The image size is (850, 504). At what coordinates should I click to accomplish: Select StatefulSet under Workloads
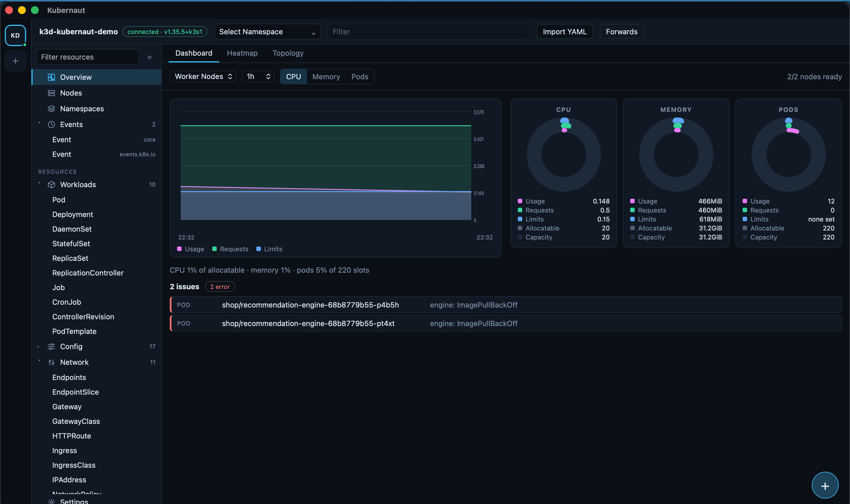pyautogui.click(x=97, y=243)
